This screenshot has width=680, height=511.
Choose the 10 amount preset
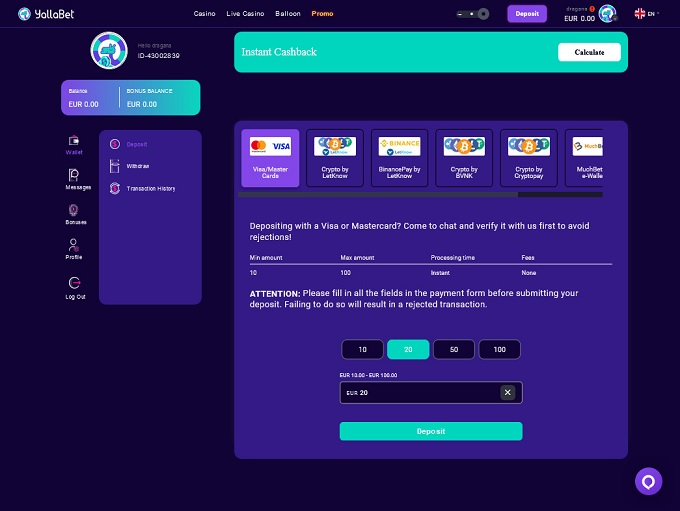(363, 349)
